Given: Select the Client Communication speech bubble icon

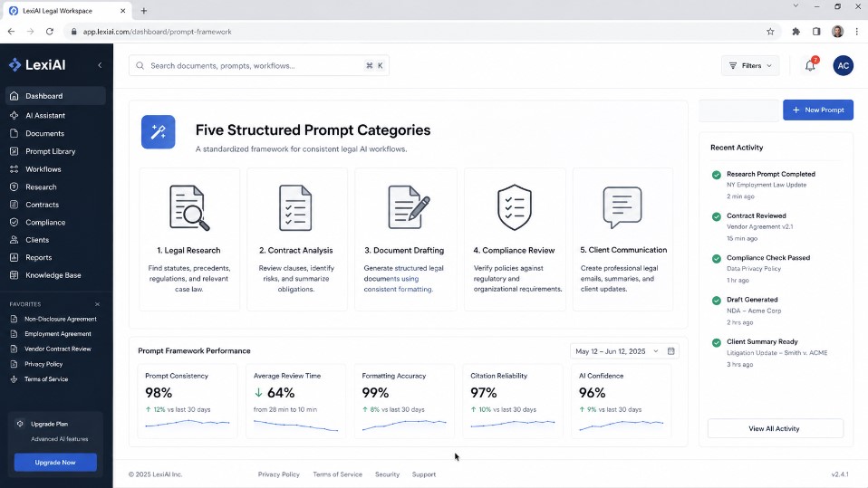Looking at the screenshot, I should click(x=622, y=207).
